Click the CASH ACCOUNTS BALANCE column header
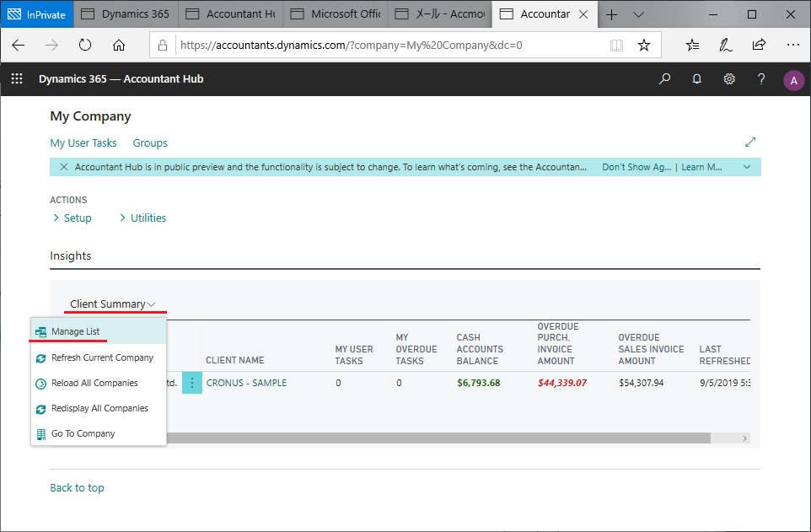The image size is (811, 532). point(480,349)
